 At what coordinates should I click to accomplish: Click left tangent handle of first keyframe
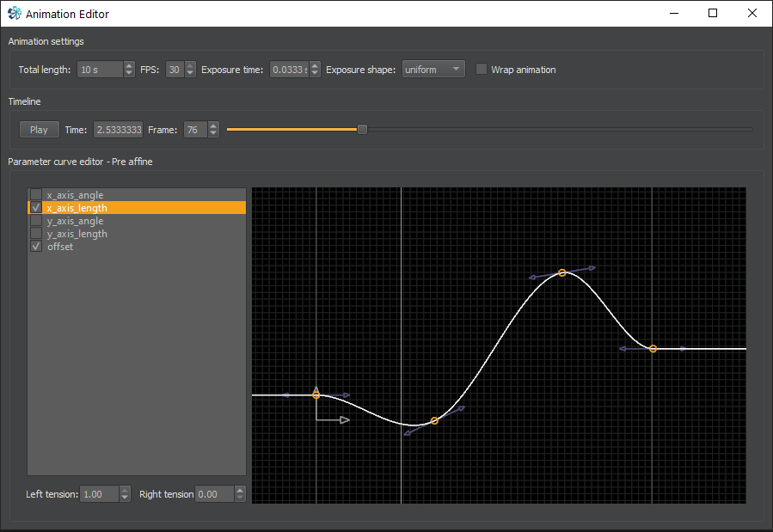pyautogui.click(x=286, y=395)
